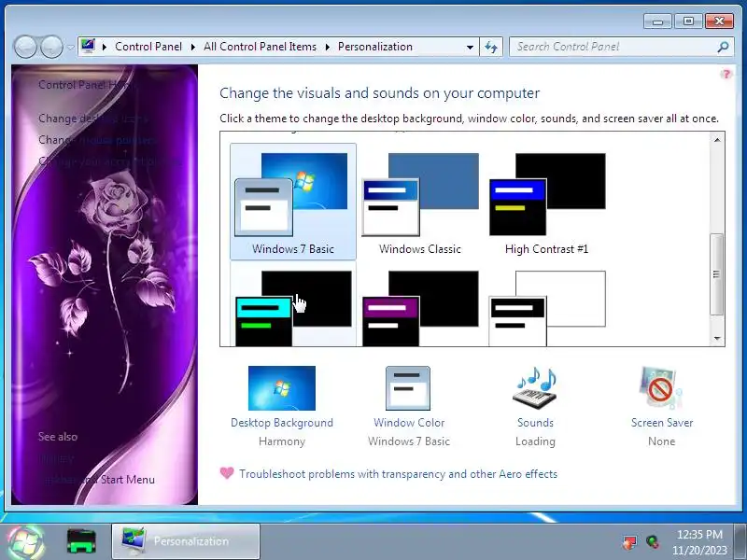The image size is (747, 560).
Task: Open the clock showing 12:35 PM
Action: pos(699,542)
